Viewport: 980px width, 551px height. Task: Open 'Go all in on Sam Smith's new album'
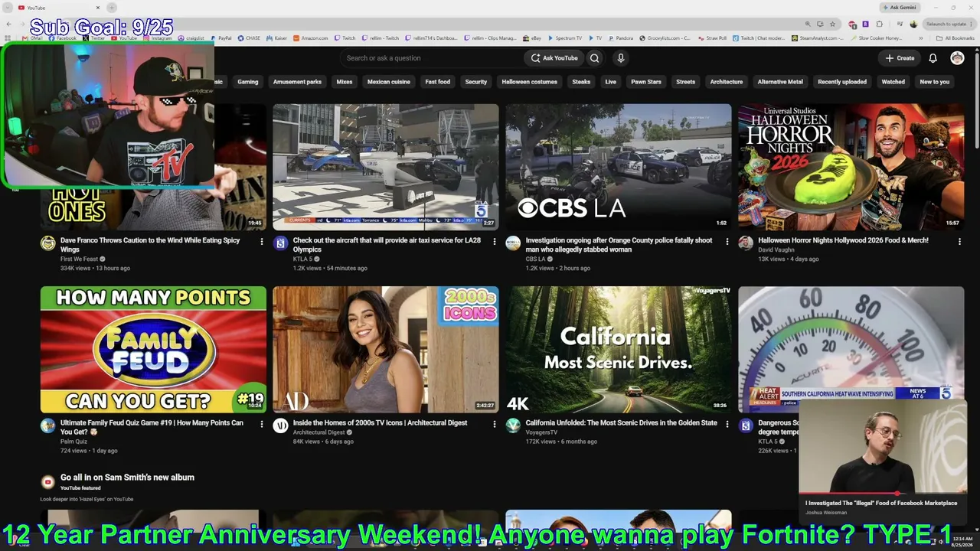127,478
